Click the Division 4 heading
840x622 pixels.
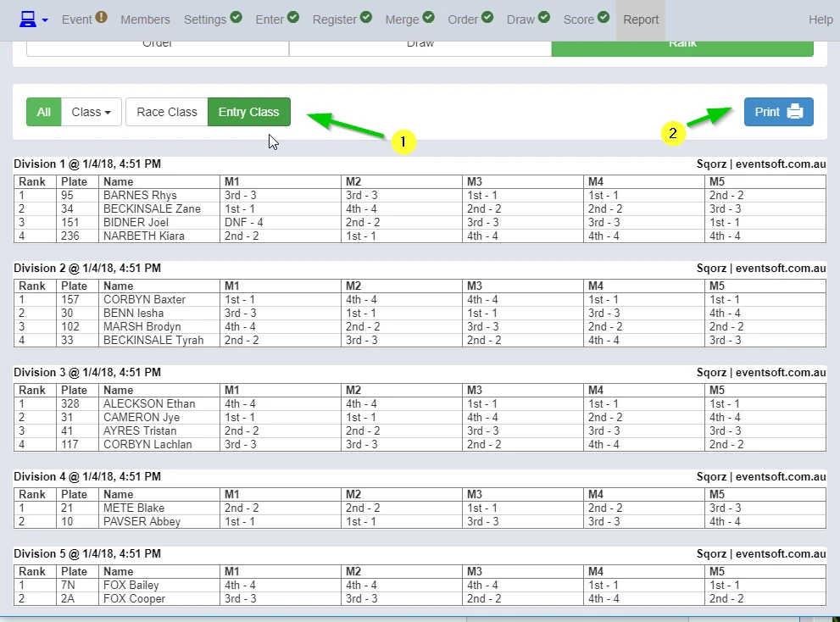[87, 476]
